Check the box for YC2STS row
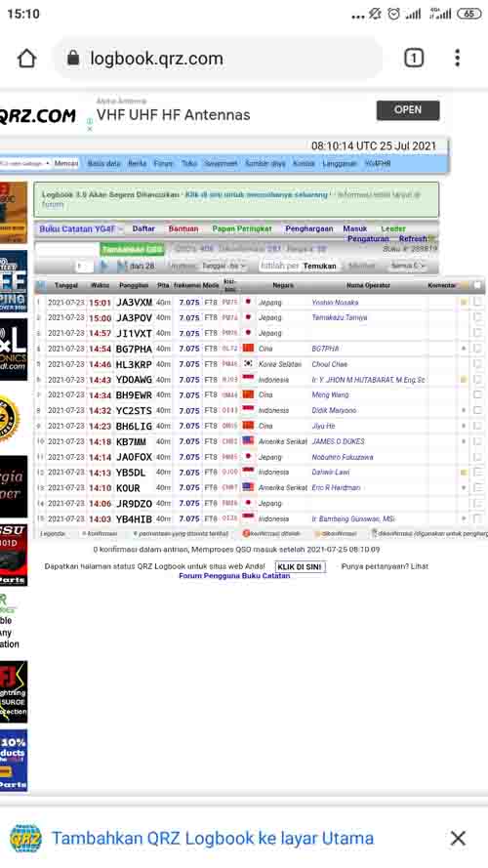Viewport: 488px width, 868px height. click(x=477, y=410)
